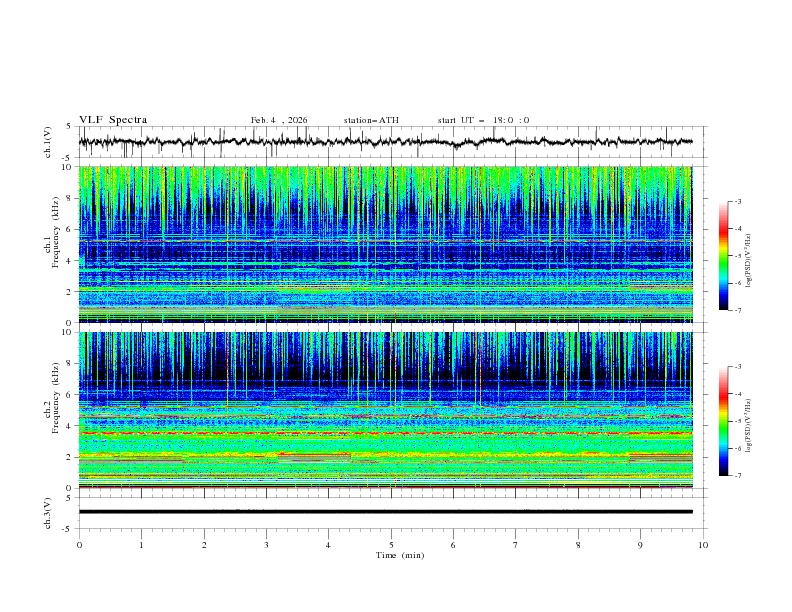This screenshot has width=792, height=612.
Task: Click time axis tick label "1"
Action: (141, 545)
